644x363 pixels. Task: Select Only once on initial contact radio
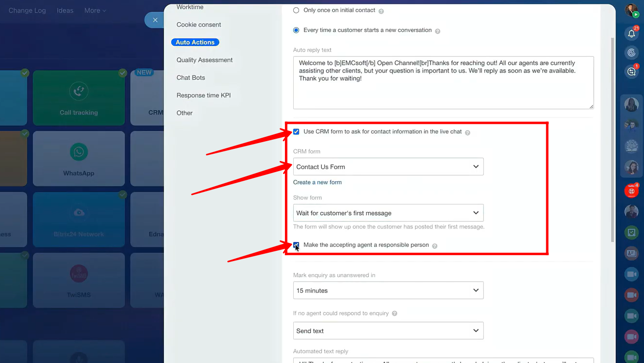pos(296,10)
